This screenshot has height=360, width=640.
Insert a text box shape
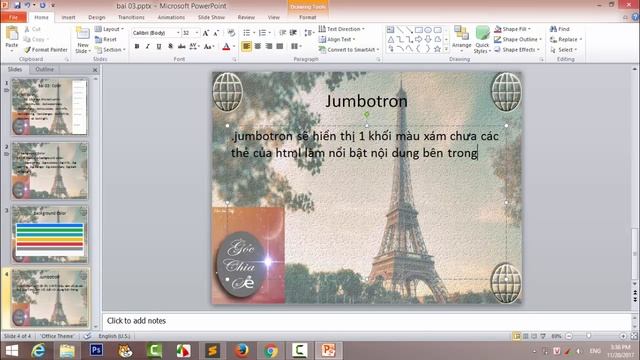(x=390, y=30)
